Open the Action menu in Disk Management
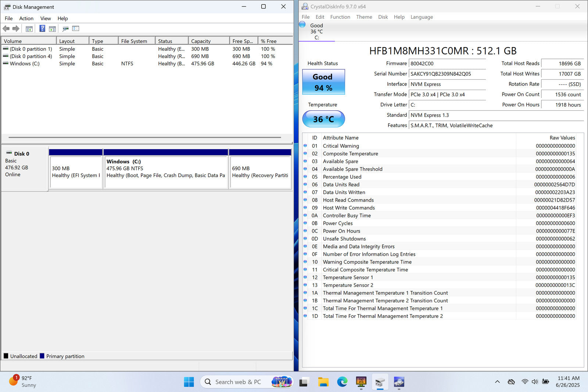This screenshot has height=392, width=588. tap(26, 18)
